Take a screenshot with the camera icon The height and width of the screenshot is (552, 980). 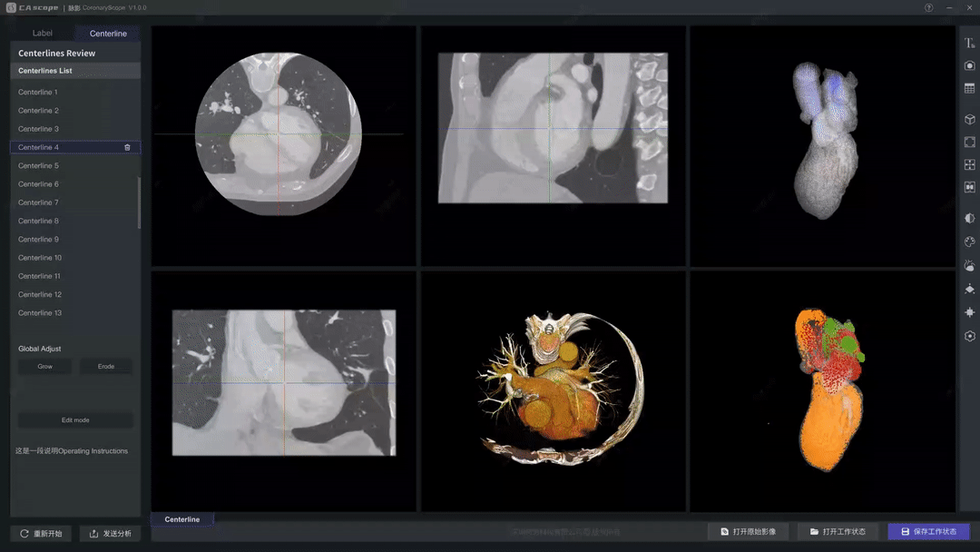[969, 65]
